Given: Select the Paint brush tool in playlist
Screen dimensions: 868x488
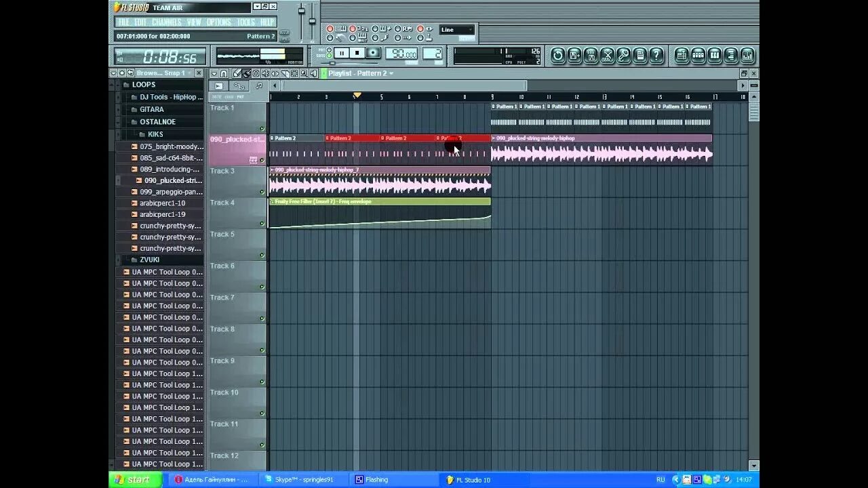Looking at the screenshot, I should (x=246, y=73).
